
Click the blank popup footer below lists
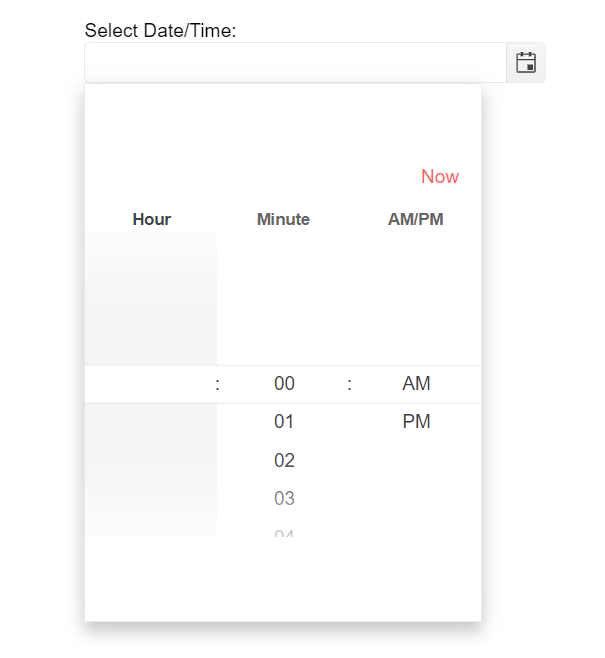pos(283,579)
